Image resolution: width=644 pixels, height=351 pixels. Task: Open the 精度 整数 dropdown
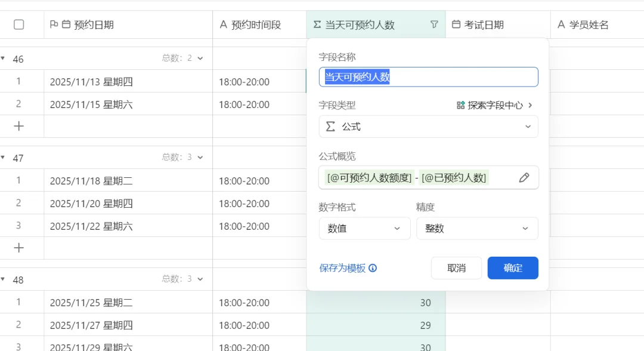pyautogui.click(x=477, y=229)
